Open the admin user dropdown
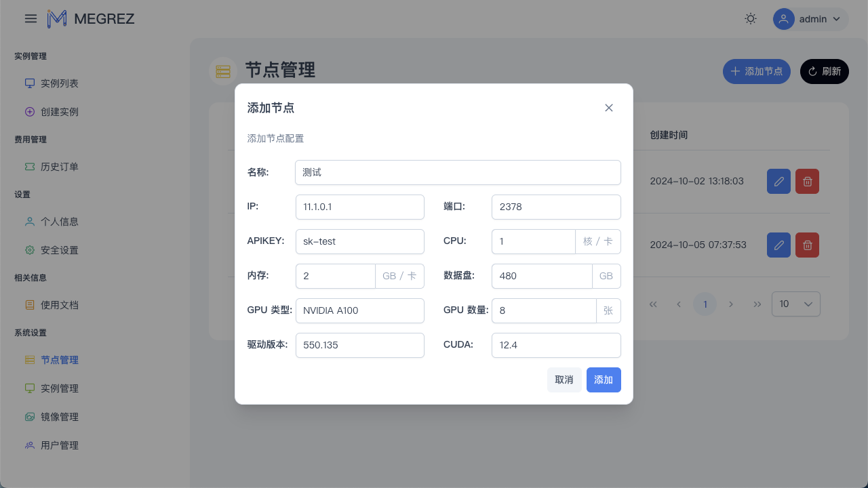The image size is (868, 488). tap(810, 19)
